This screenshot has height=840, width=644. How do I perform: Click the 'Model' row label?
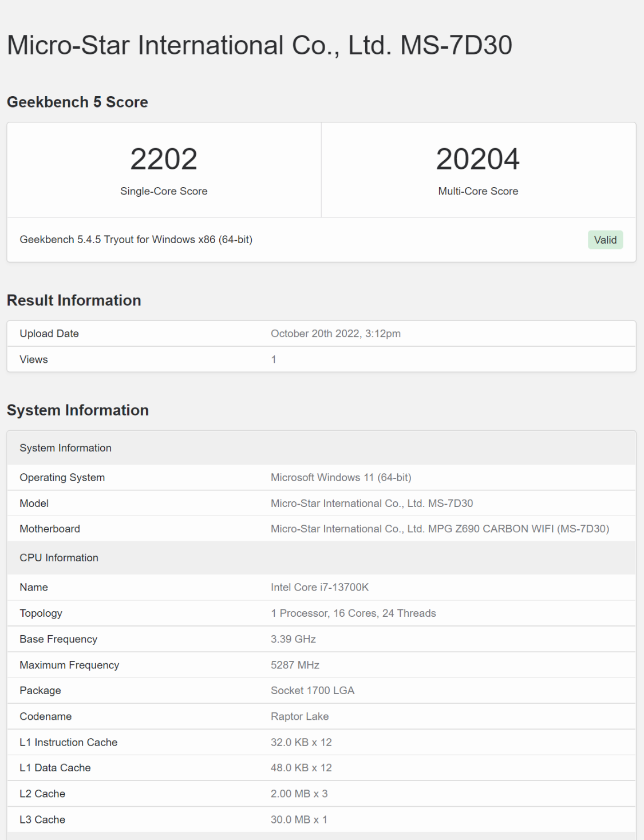(x=34, y=503)
